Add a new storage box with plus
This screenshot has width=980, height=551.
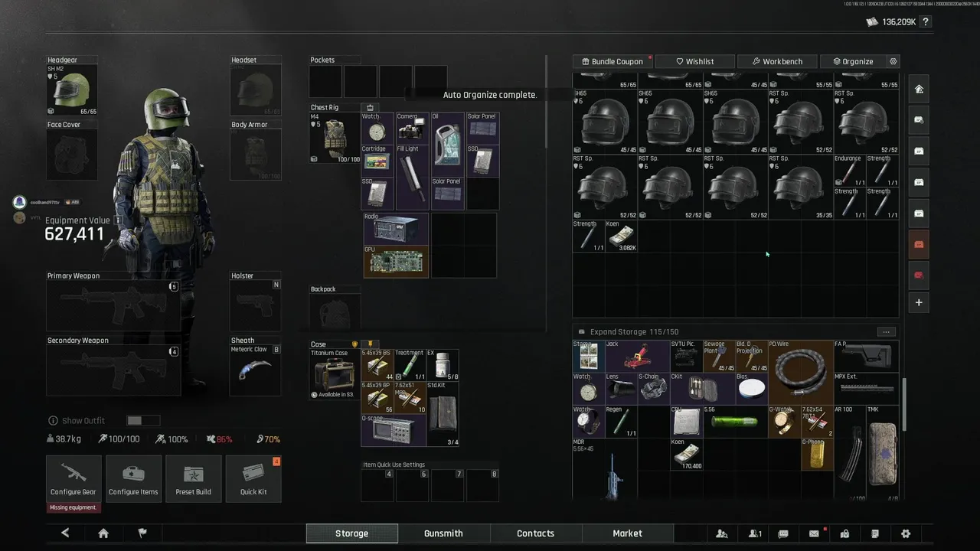pyautogui.click(x=919, y=302)
